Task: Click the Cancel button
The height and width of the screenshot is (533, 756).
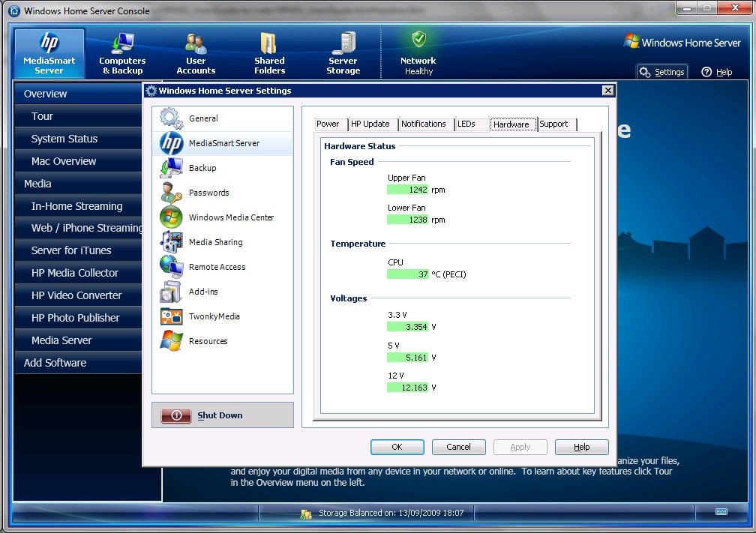Action: [458, 448]
